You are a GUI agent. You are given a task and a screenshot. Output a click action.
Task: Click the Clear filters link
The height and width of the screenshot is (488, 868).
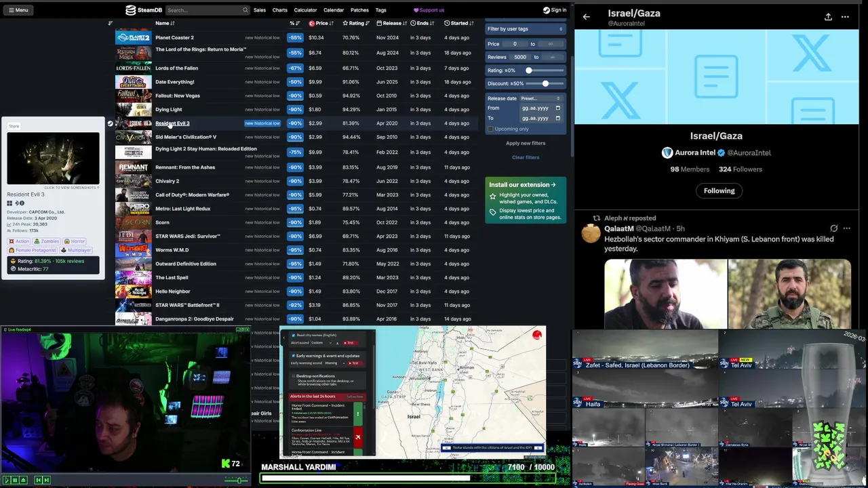(x=526, y=157)
